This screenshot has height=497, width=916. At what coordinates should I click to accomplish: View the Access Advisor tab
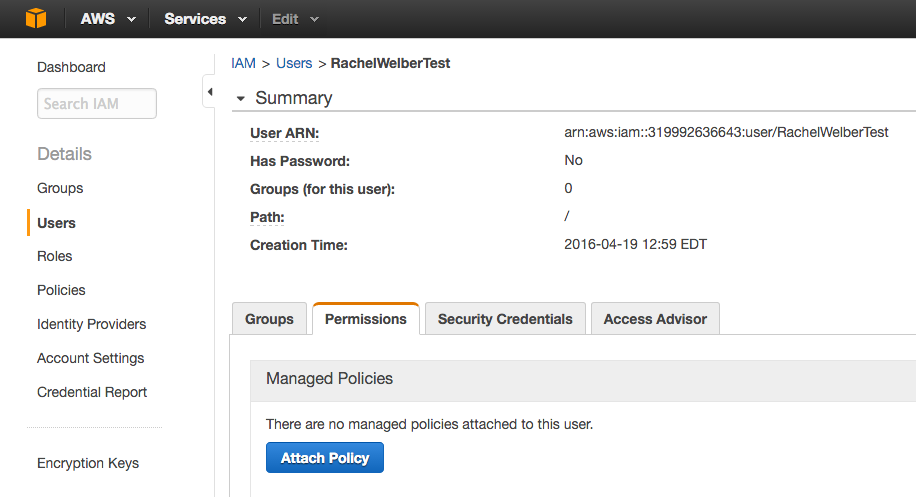[x=655, y=319]
